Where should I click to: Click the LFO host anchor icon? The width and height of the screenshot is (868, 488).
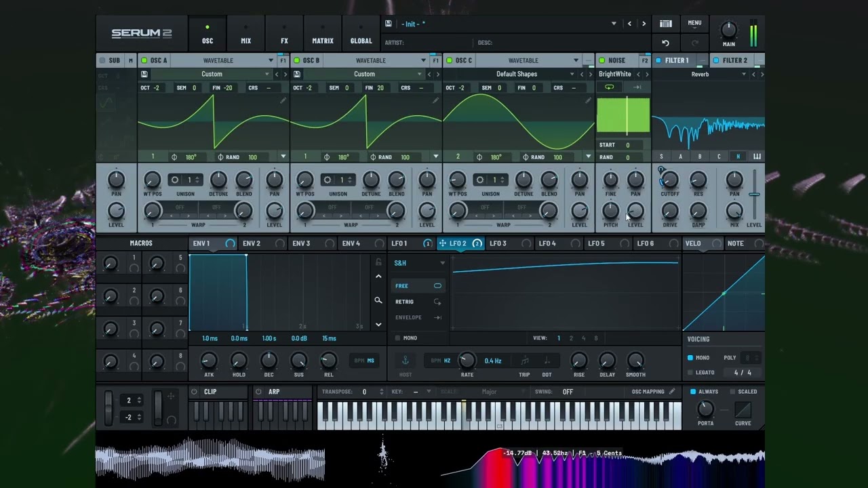(406, 360)
